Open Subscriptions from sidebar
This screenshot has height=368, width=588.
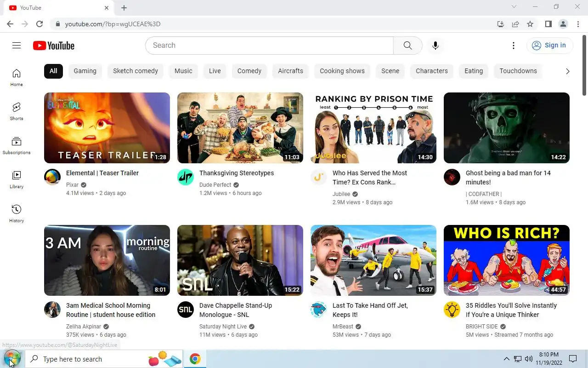(x=17, y=145)
